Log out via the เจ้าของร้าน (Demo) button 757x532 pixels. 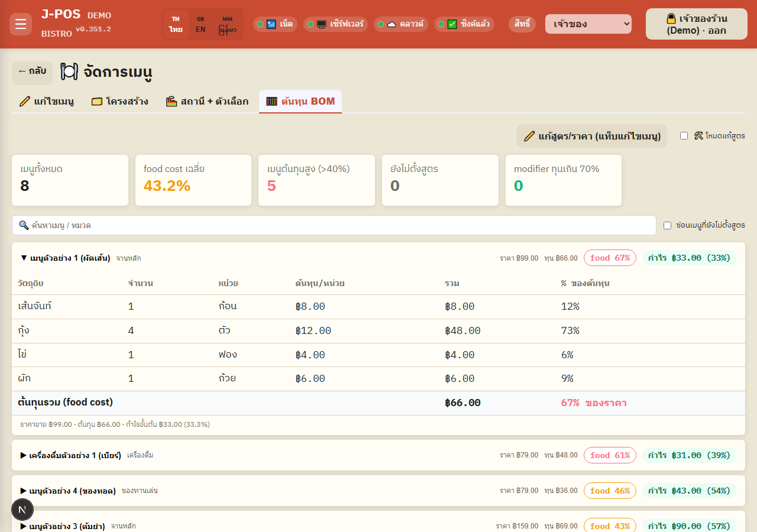[x=696, y=24]
